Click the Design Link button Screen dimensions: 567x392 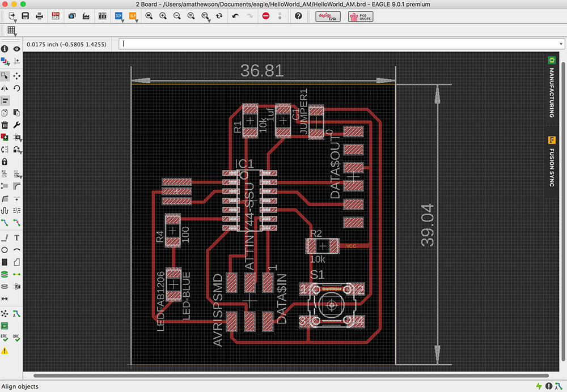[328, 16]
